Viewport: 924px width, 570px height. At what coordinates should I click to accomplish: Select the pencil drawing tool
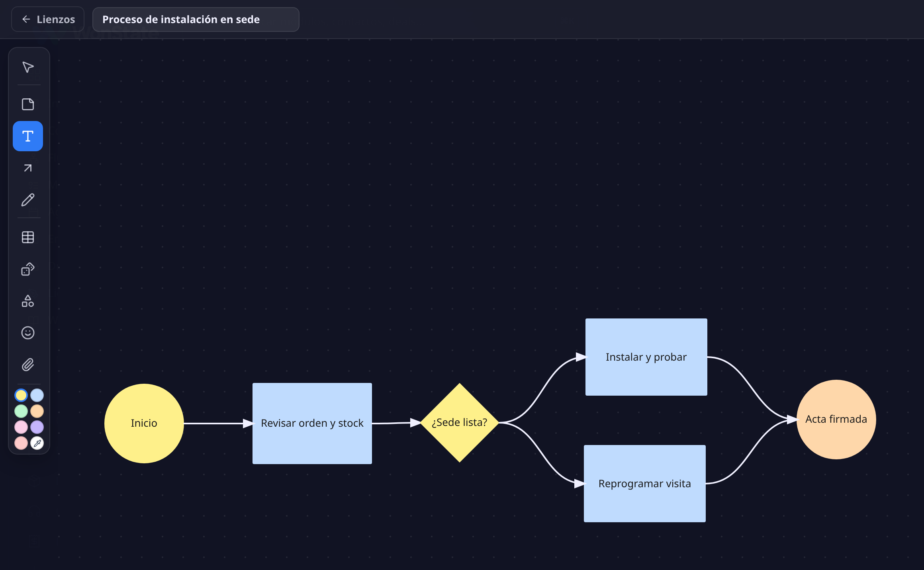click(x=28, y=200)
